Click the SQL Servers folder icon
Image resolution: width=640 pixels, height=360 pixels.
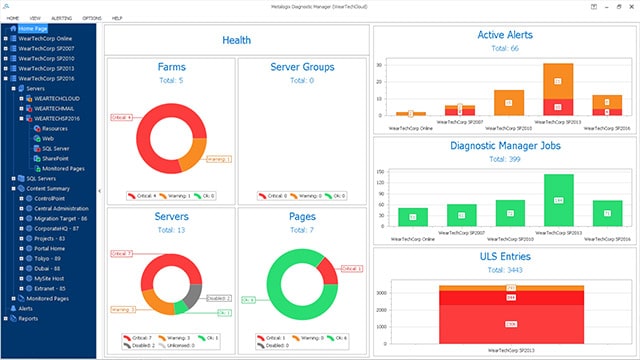21,178
